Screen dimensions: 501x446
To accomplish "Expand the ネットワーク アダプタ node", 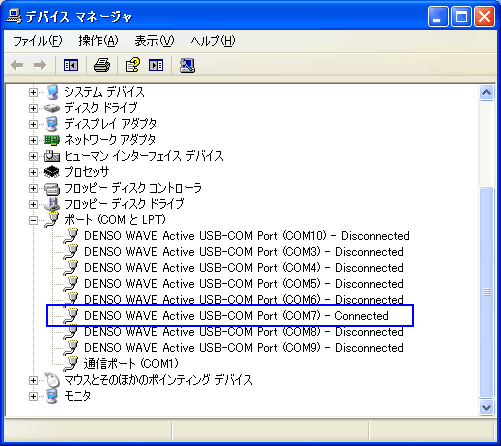I will coord(33,140).
